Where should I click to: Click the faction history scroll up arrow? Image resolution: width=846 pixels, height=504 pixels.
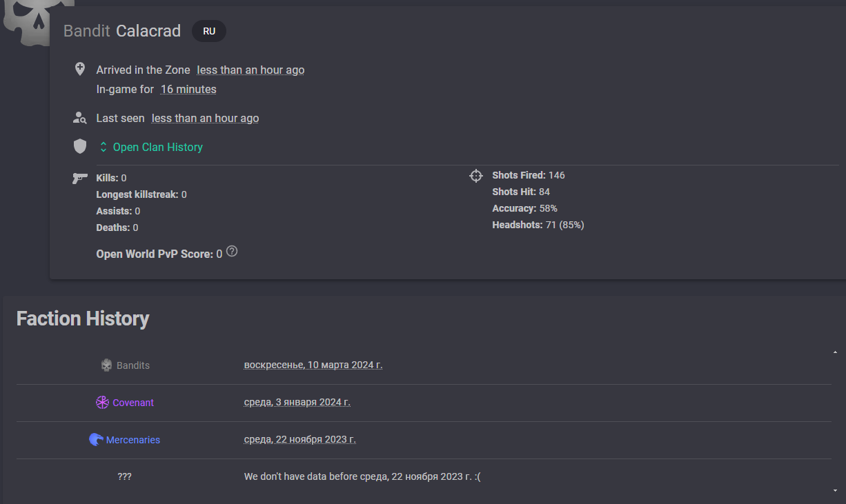point(835,352)
